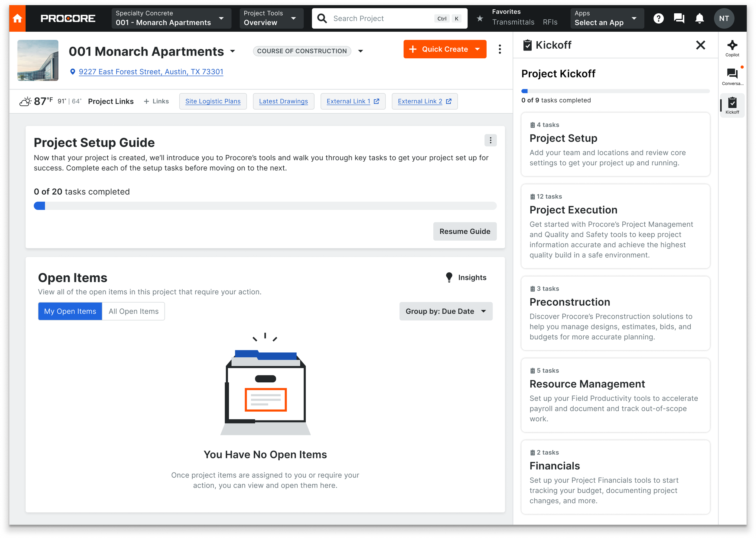Open notifications bell icon
This screenshot has width=756, height=538.
pyautogui.click(x=699, y=18)
